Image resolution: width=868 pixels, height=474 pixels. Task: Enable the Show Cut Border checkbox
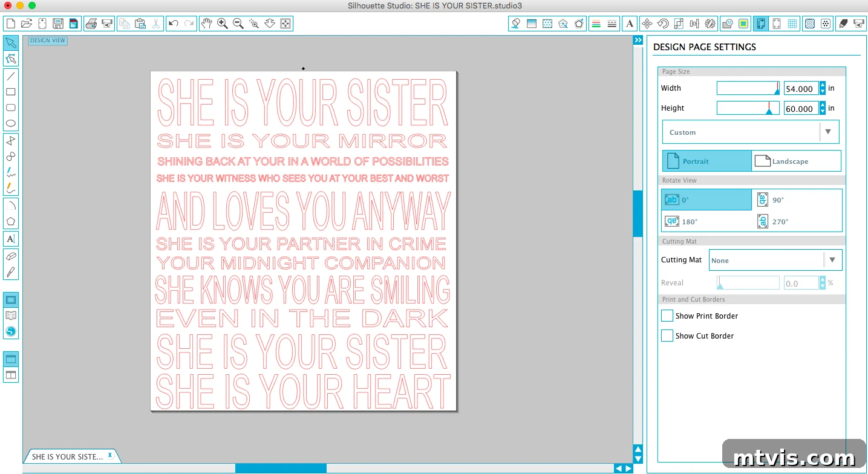coord(667,336)
